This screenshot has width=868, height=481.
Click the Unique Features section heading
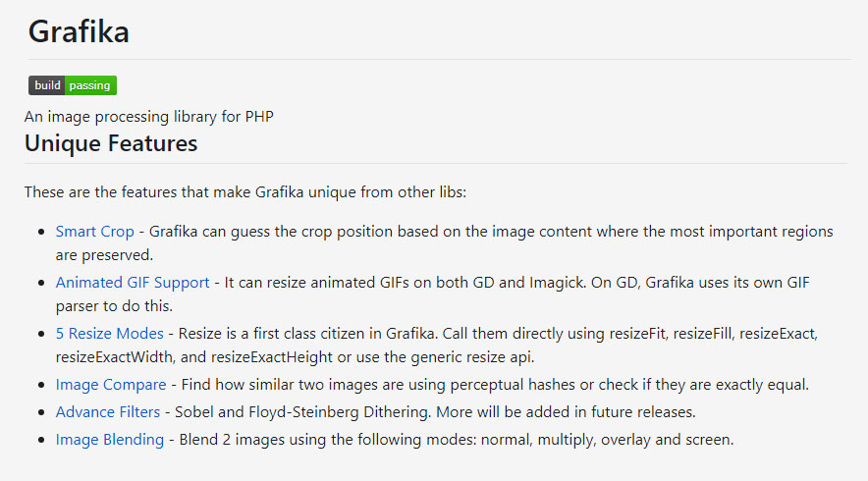tap(111, 143)
